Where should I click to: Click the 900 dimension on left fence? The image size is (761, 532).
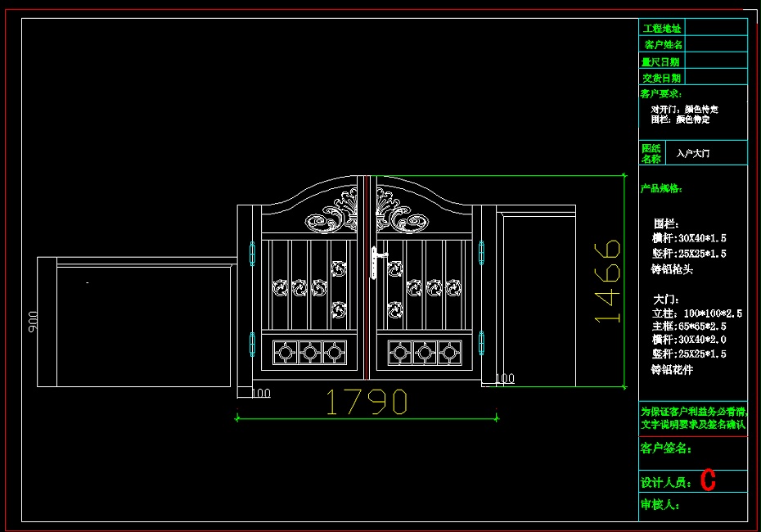coord(34,321)
